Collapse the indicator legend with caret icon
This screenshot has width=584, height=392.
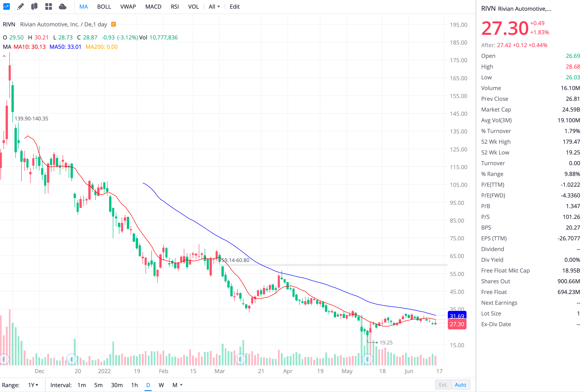(4, 56)
